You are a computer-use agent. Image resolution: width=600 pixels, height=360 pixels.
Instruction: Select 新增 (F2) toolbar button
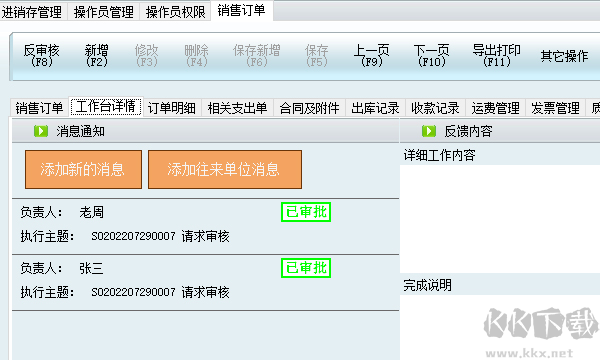point(96,56)
